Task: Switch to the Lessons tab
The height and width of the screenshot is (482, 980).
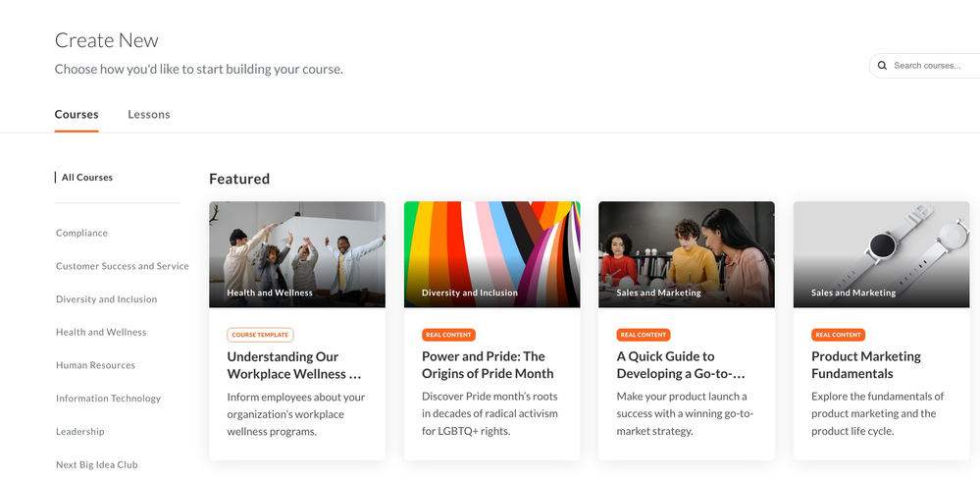Action: pyautogui.click(x=149, y=115)
